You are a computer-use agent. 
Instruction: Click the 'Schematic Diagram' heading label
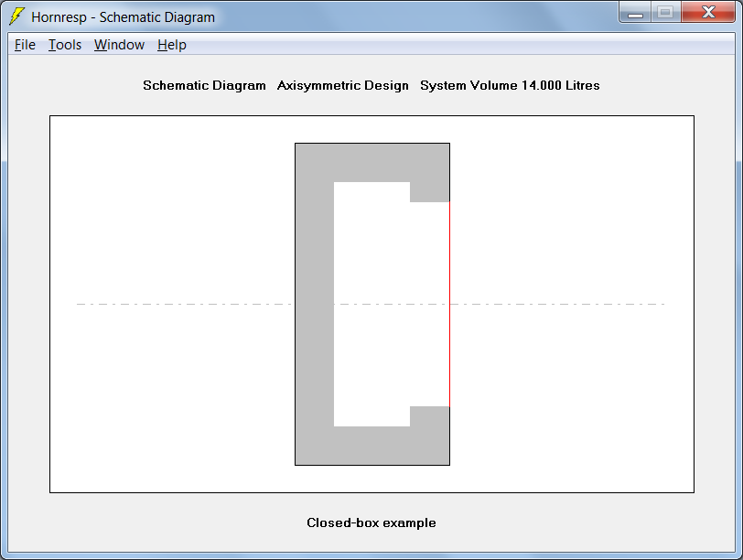pos(204,85)
